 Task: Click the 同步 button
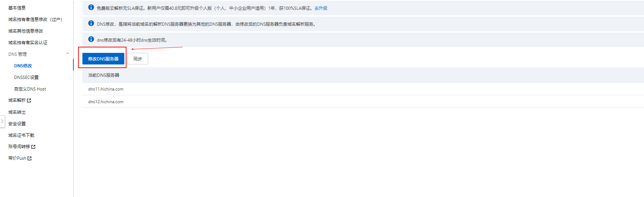(138, 59)
